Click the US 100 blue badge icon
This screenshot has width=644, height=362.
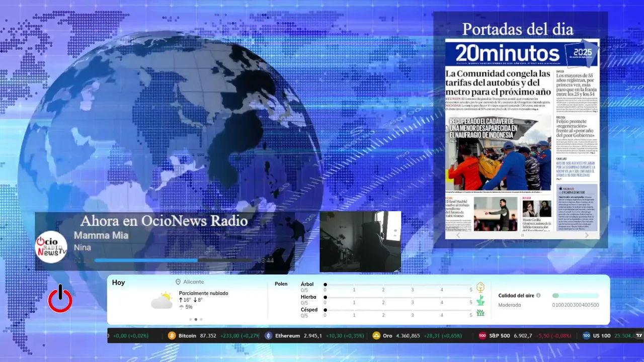coord(586,336)
